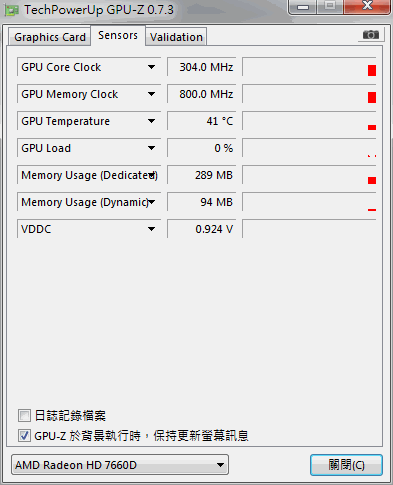Screen dimensions: 393x485
Task: Minimize the GPU-Z window
Action: click(303, 7)
